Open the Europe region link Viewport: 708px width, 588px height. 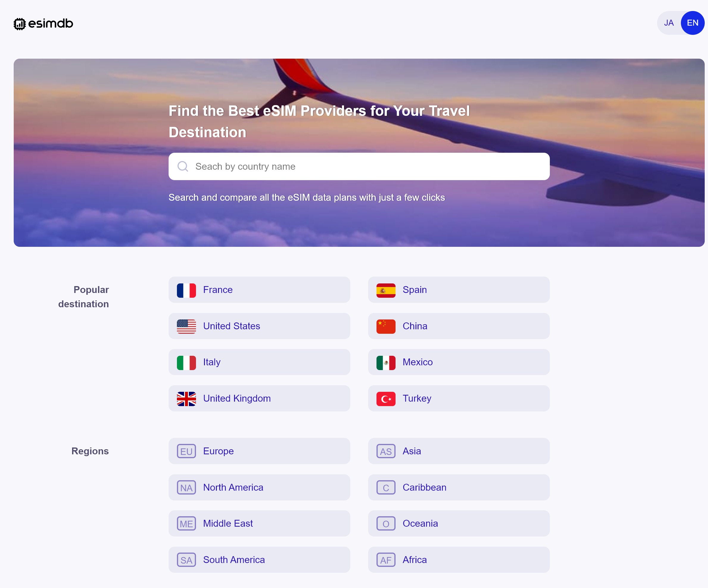(259, 451)
